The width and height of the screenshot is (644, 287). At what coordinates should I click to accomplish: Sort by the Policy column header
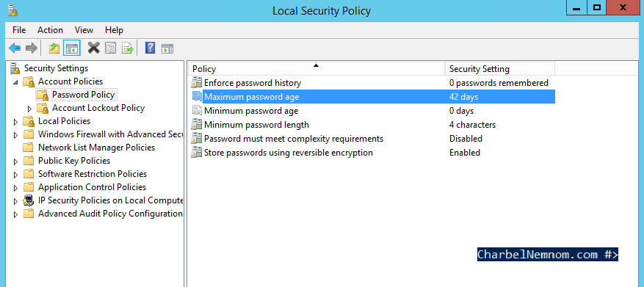click(x=316, y=68)
